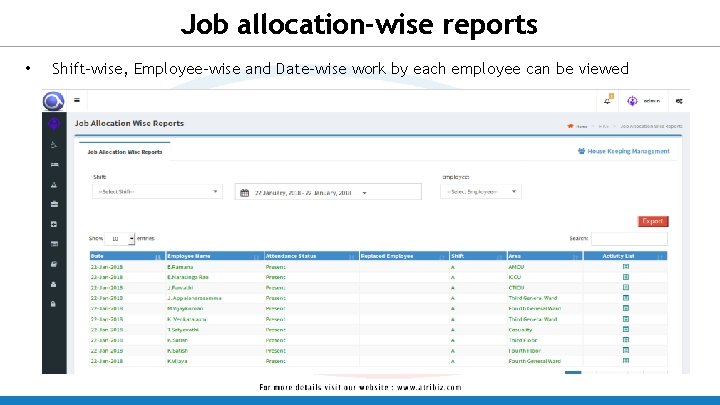Open activity list icon for J.Appalanarasamma row
This screenshot has height=405, width=720.
tap(625, 298)
